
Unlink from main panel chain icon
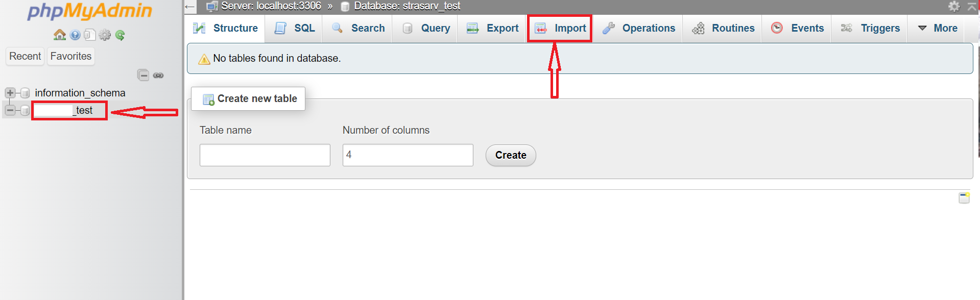click(x=158, y=76)
